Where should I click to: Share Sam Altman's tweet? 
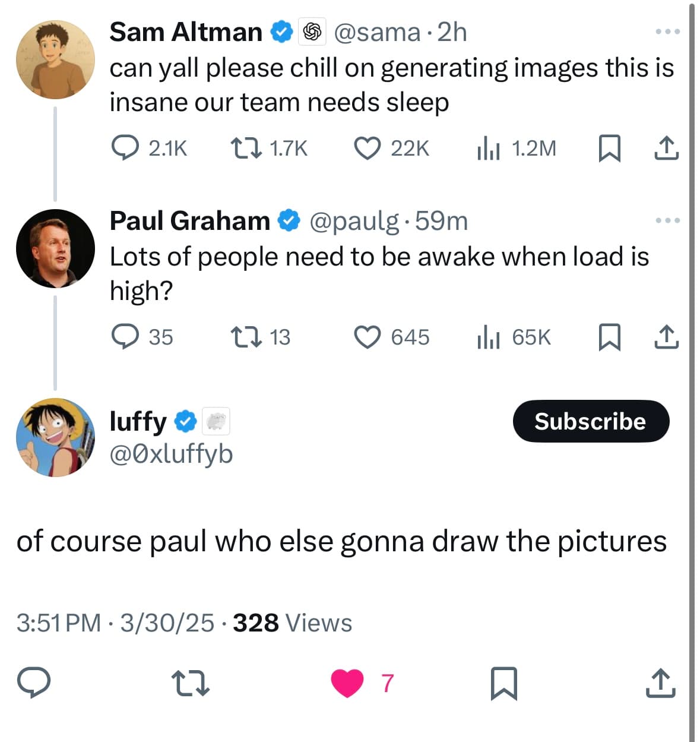[x=666, y=148]
